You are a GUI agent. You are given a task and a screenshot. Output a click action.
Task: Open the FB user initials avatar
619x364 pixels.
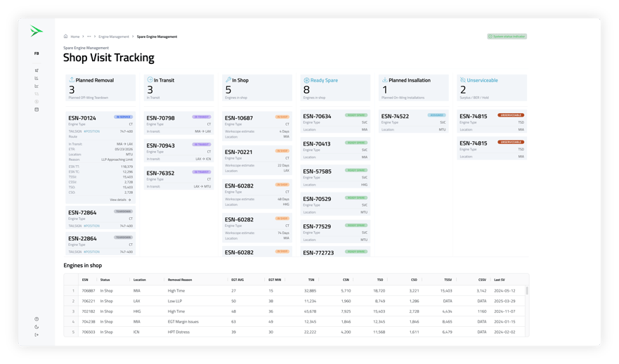click(37, 53)
